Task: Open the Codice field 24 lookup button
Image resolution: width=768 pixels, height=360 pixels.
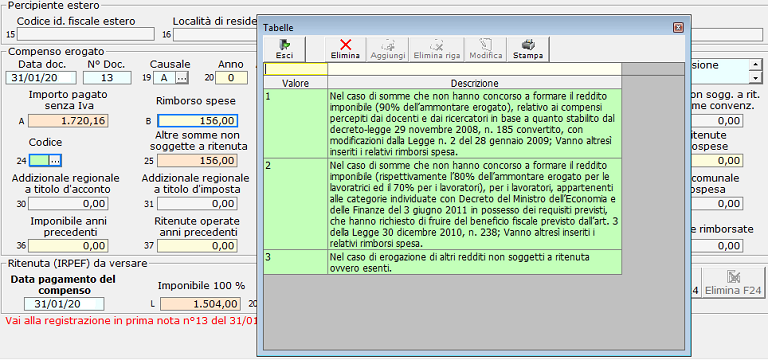Action: tap(55, 160)
